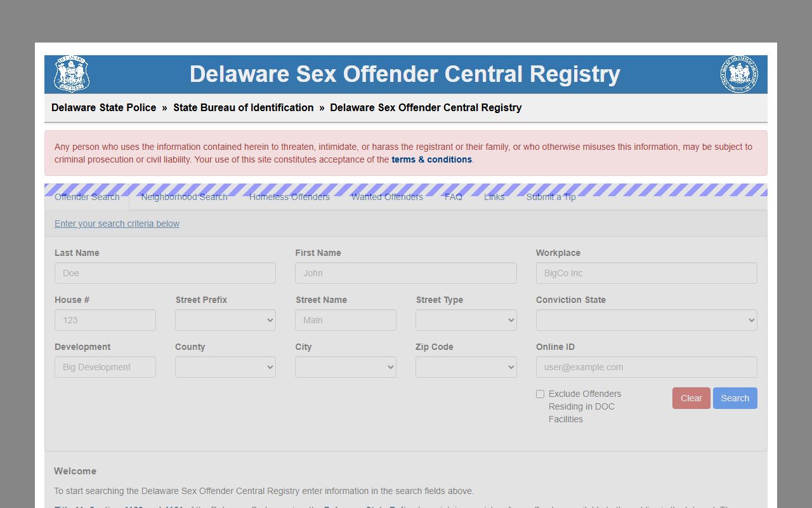Switch to the Links tab
Viewport: 812px width, 508px height.
click(x=494, y=197)
